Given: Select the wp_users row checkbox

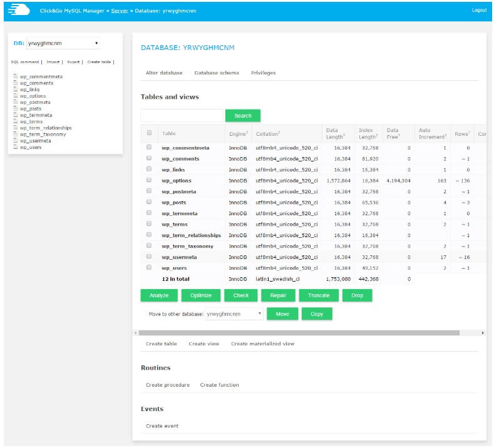Looking at the screenshot, I should (149, 267).
